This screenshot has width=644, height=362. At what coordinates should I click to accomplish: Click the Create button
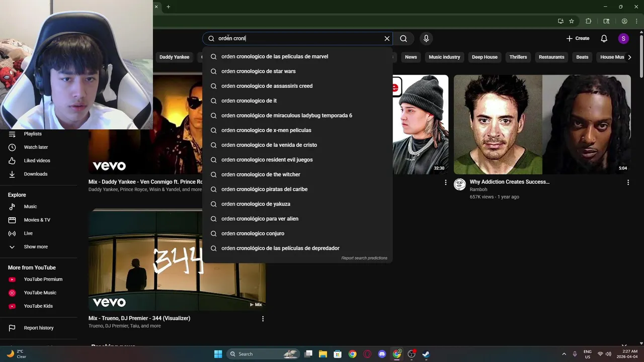(x=578, y=38)
